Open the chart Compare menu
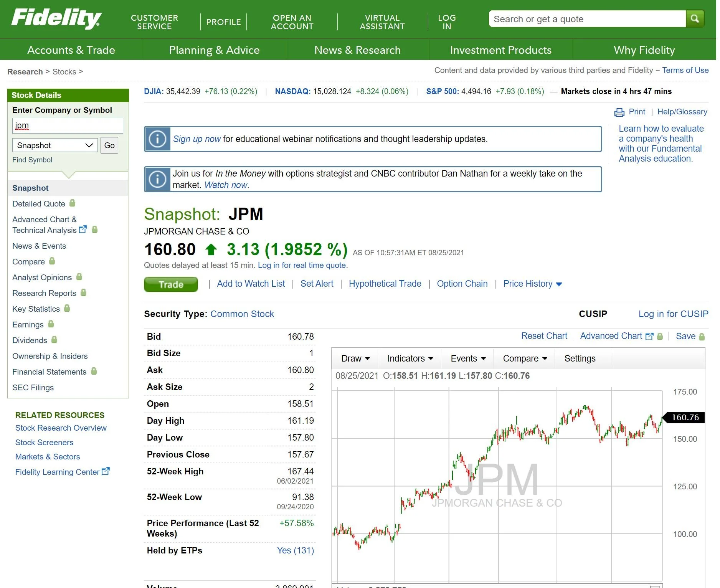The image size is (720, 588). pyautogui.click(x=524, y=358)
